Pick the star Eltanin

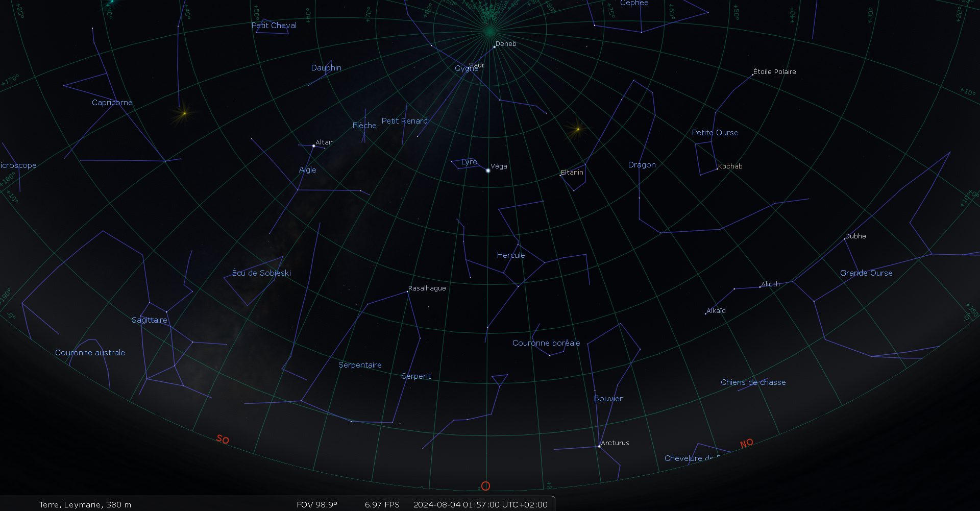(561, 175)
